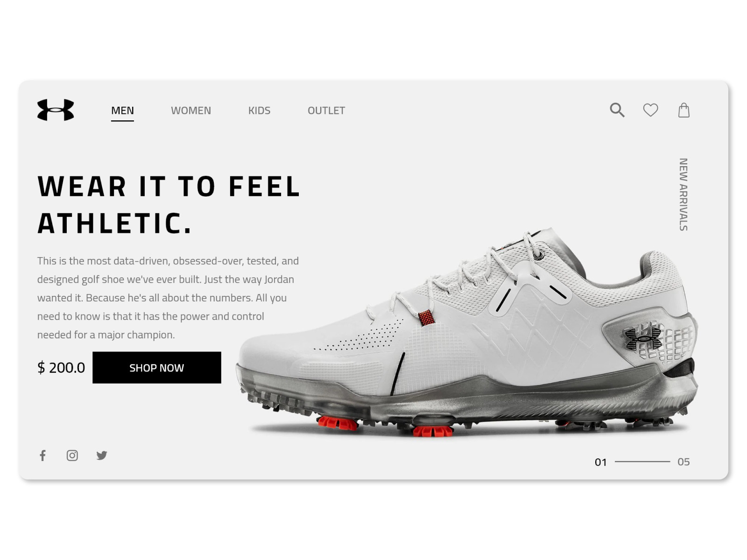Click the WEAR IT TO FEEL ATHLETIC headline
Screen dimensions: 747x560
pos(169,205)
